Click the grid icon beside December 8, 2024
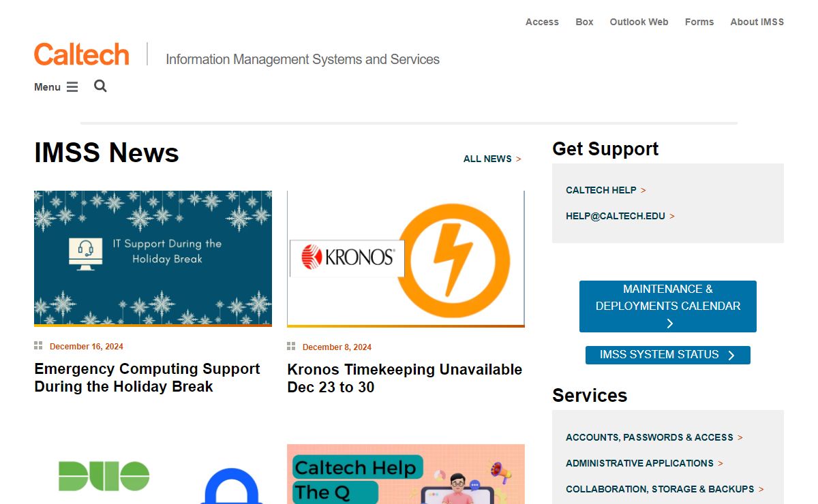Image resolution: width=818 pixels, height=504 pixels. 291,347
